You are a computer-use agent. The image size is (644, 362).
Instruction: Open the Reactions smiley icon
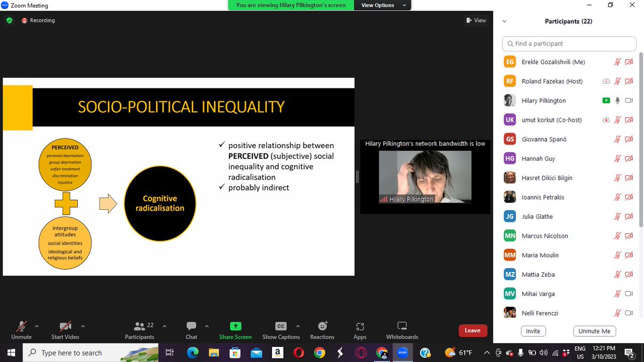[322, 326]
